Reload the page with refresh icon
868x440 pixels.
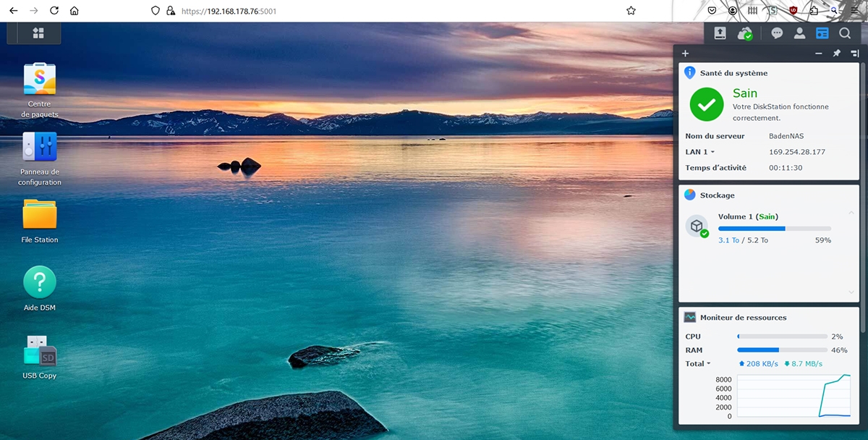click(54, 11)
